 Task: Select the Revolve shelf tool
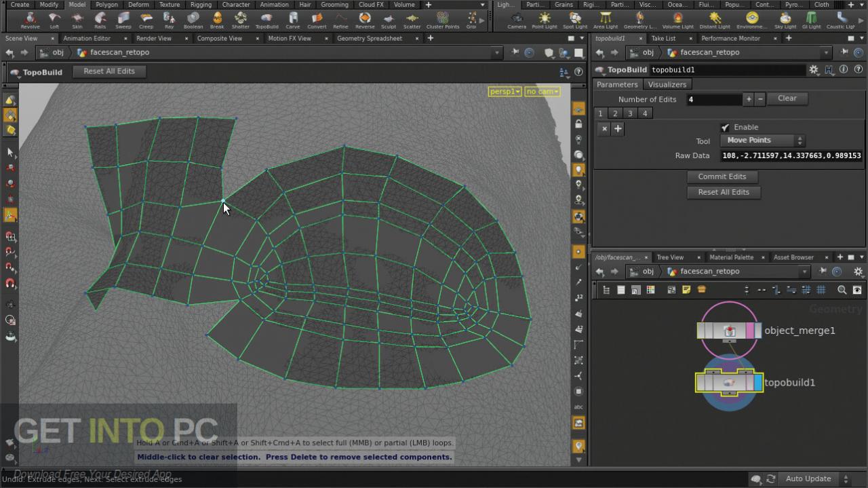30,20
